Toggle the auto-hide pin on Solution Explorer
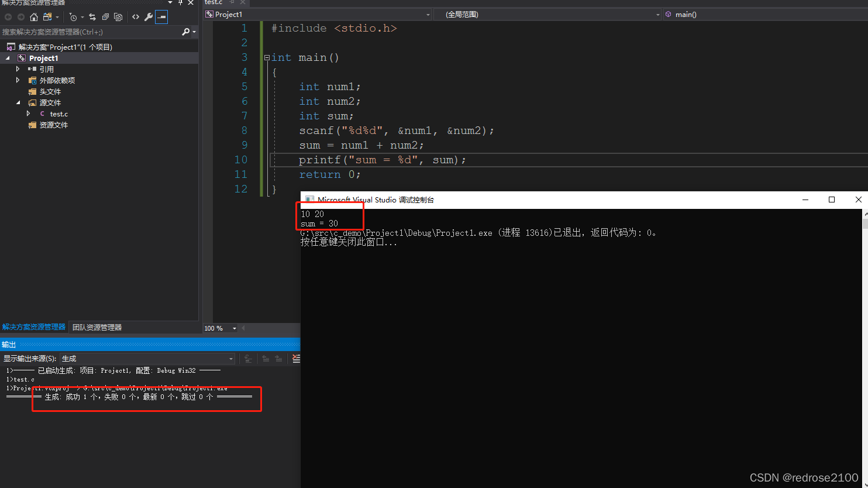Screen dimensions: 868x488 click(x=181, y=2)
